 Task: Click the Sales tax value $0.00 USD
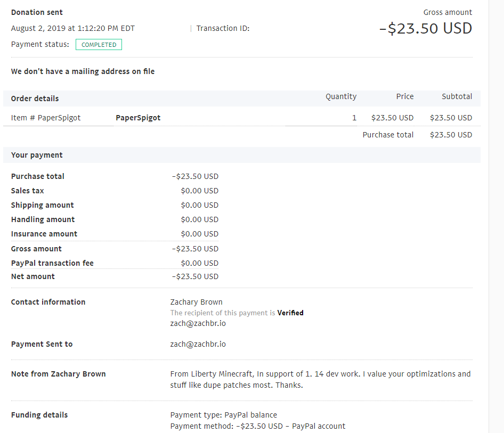tap(199, 191)
